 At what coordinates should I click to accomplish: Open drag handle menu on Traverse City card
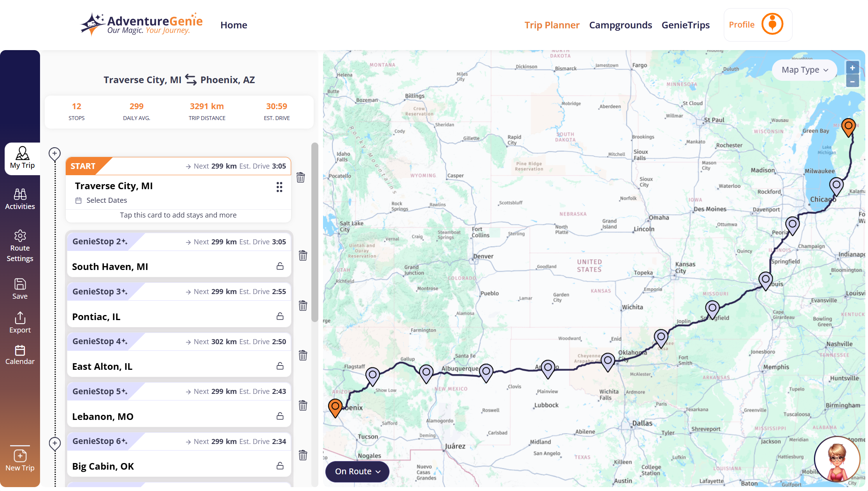tap(279, 187)
